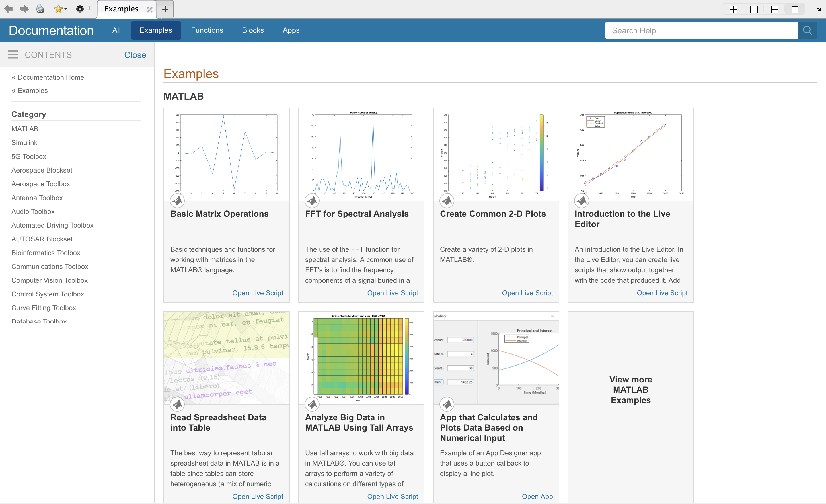Open Create Common 2-D Plots title
826x504 pixels.
coord(493,214)
